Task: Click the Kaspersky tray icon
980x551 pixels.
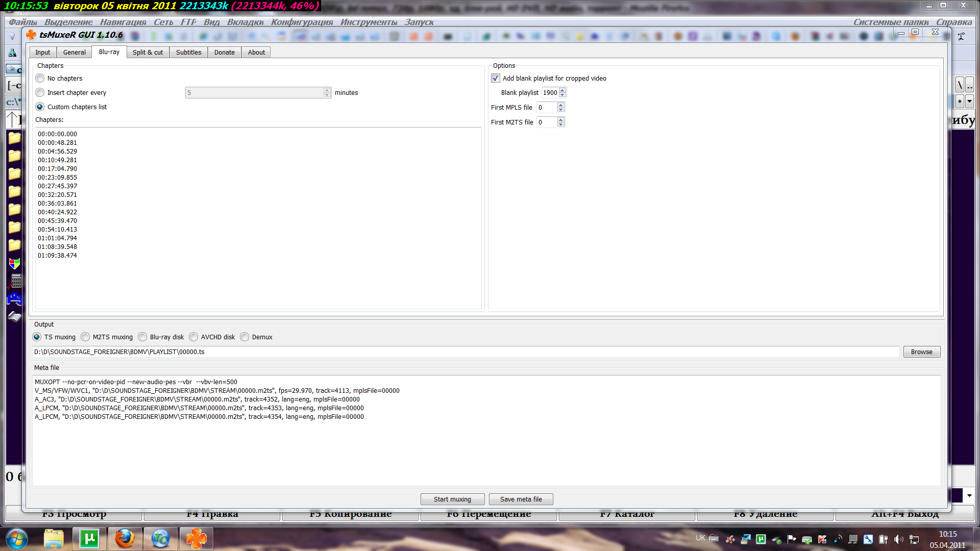Action: (x=822, y=539)
